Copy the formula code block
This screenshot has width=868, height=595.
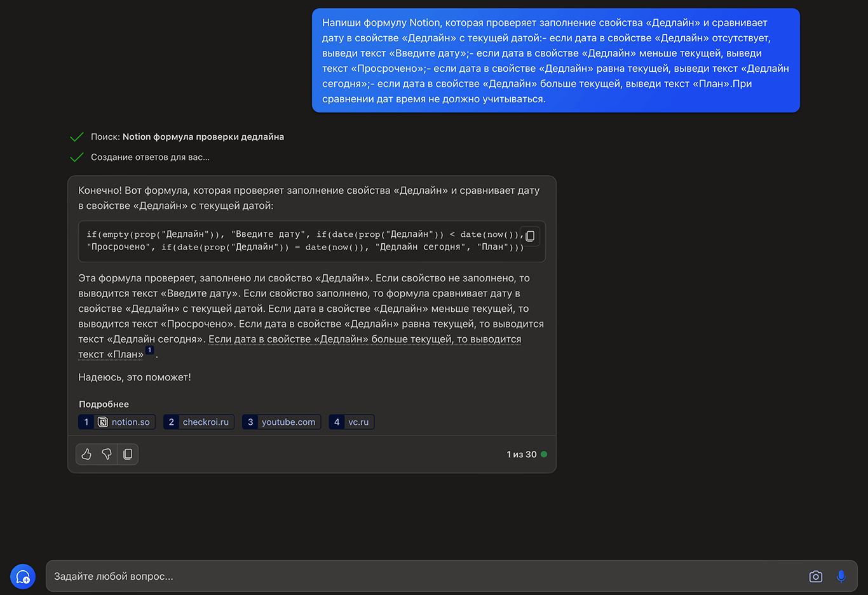(x=530, y=236)
